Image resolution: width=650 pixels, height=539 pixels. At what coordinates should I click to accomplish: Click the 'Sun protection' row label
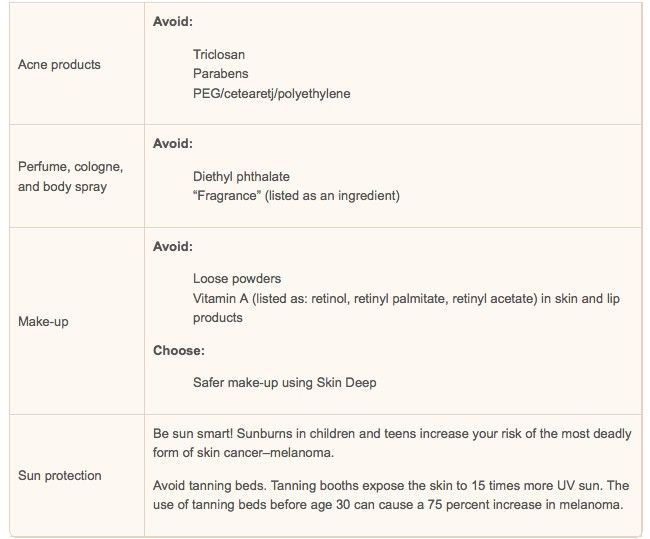(x=60, y=476)
